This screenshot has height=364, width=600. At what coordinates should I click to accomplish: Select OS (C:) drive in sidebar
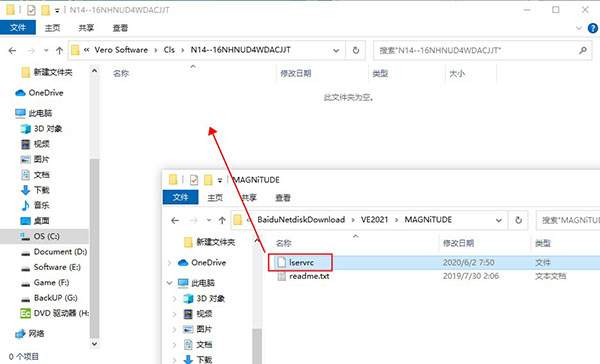click(x=44, y=237)
